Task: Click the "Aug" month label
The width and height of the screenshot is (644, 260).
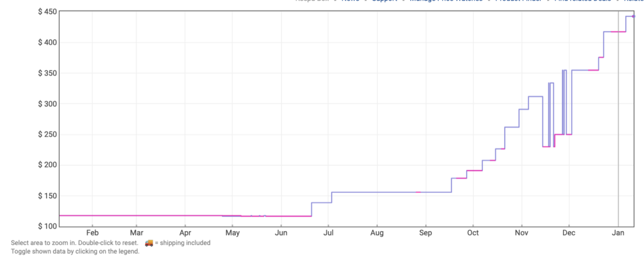Action: click(x=377, y=234)
